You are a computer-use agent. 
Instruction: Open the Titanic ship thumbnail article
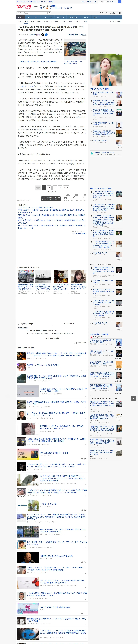pyautogui.click(x=43, y=276)
